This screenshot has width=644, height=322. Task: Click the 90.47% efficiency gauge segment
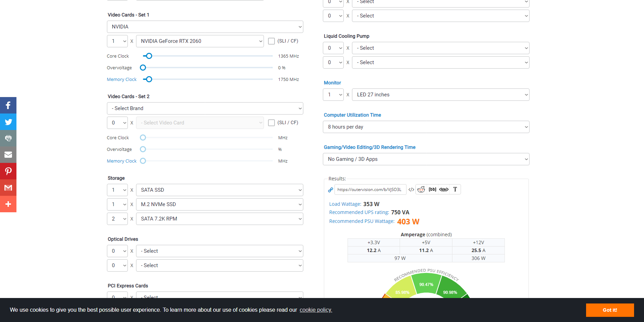point(426,284)
